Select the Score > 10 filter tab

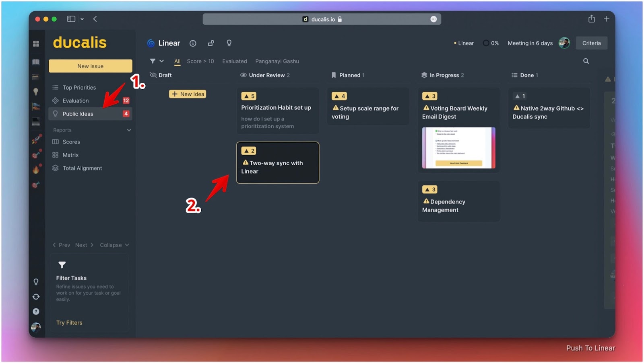click(x=200, y=61)
